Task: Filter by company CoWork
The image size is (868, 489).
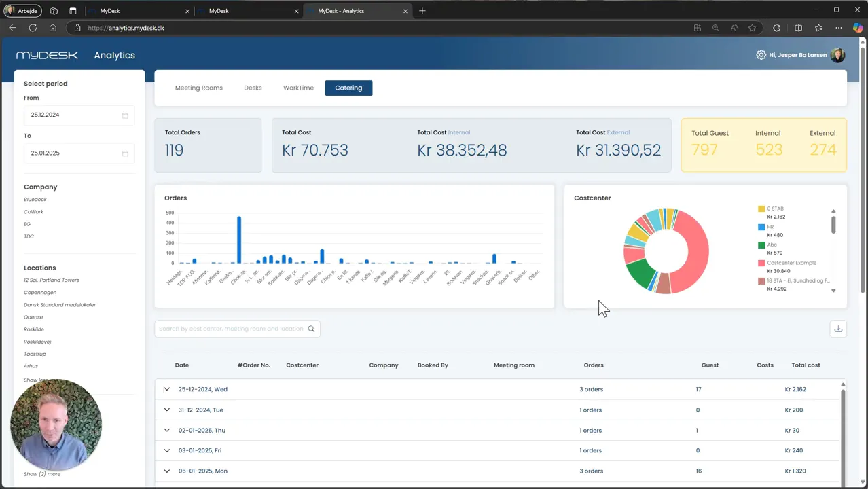Action: 33,212
